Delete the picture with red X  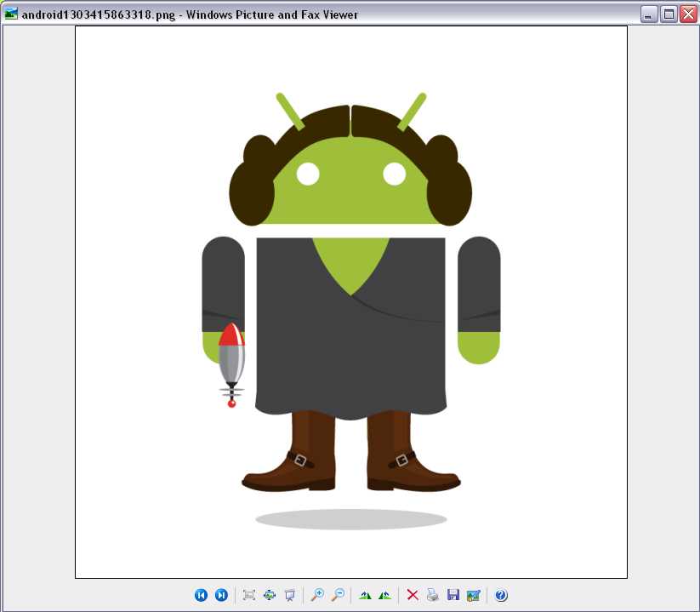click(413, 595)
